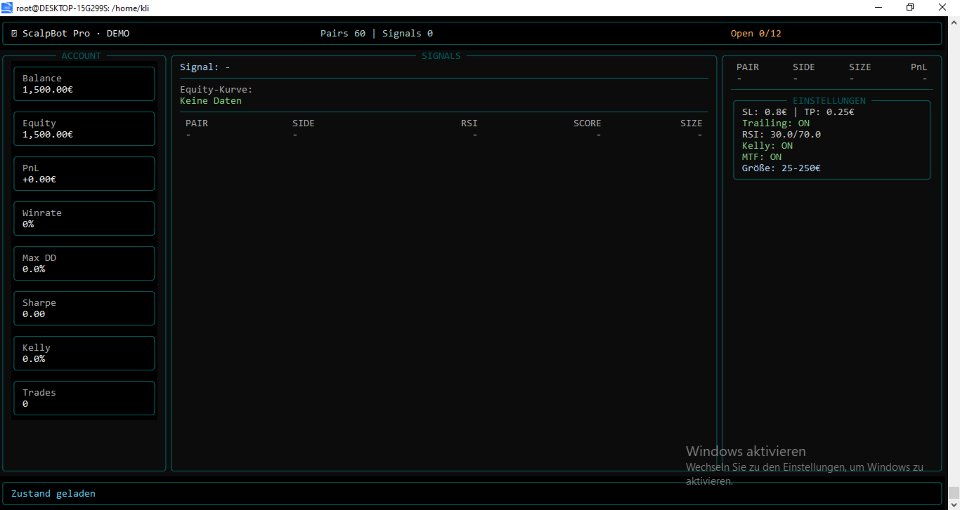Click the Sharpe 0.00 card

tap(84, 309)
